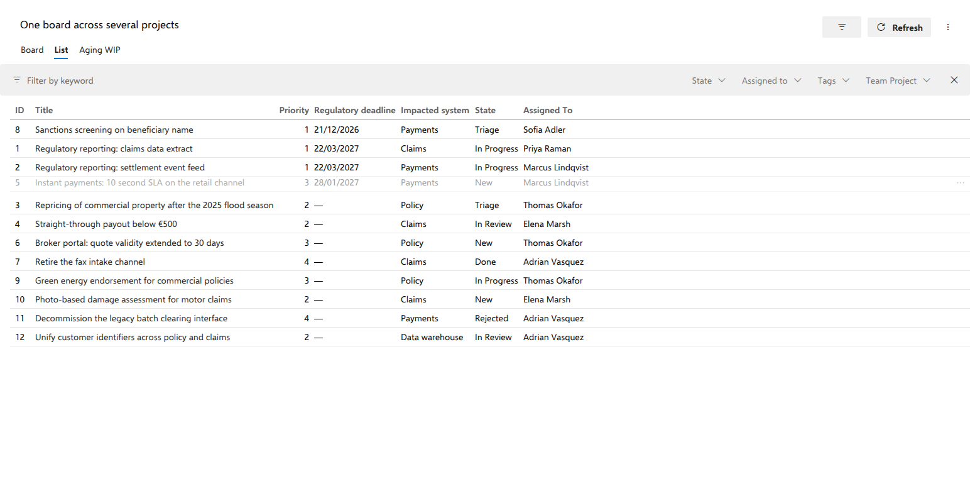Open 'Sanctions screening on beneficiary name'
Image resolution: width=980 pixels, height=503 pixels.
point(114,130)
